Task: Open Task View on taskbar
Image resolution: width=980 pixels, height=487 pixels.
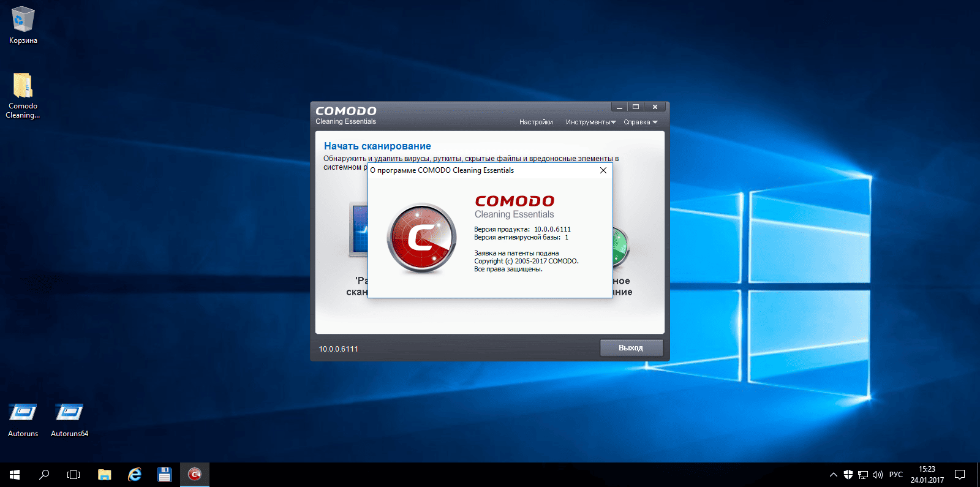Action: pos(73,475)
